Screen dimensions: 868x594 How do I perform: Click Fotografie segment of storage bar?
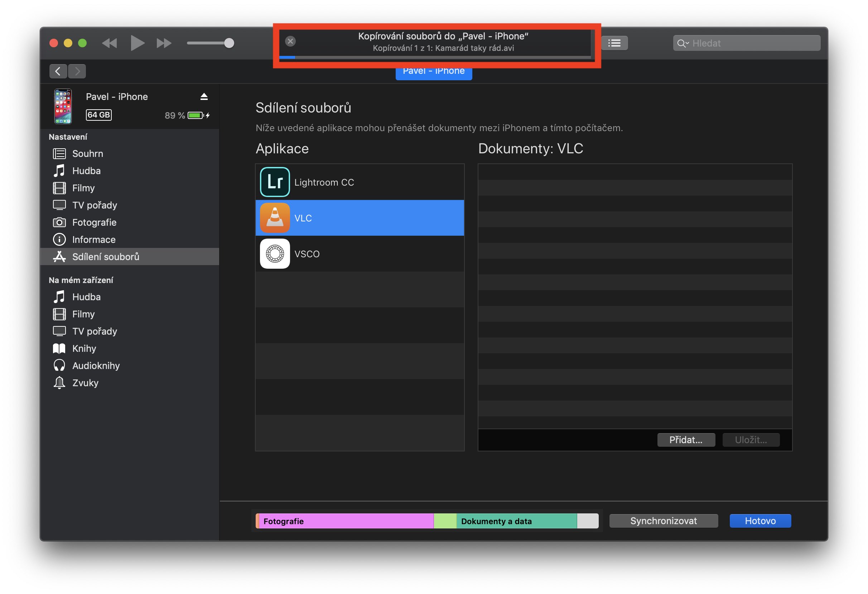[x=346, y=521]
